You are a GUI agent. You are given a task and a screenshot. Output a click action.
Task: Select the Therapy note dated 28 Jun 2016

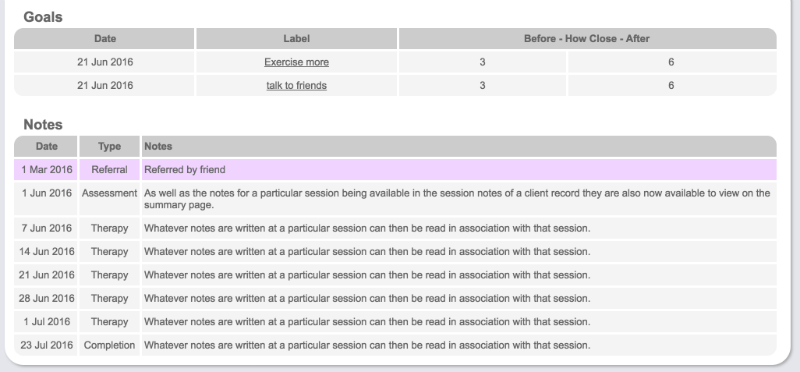395,299
